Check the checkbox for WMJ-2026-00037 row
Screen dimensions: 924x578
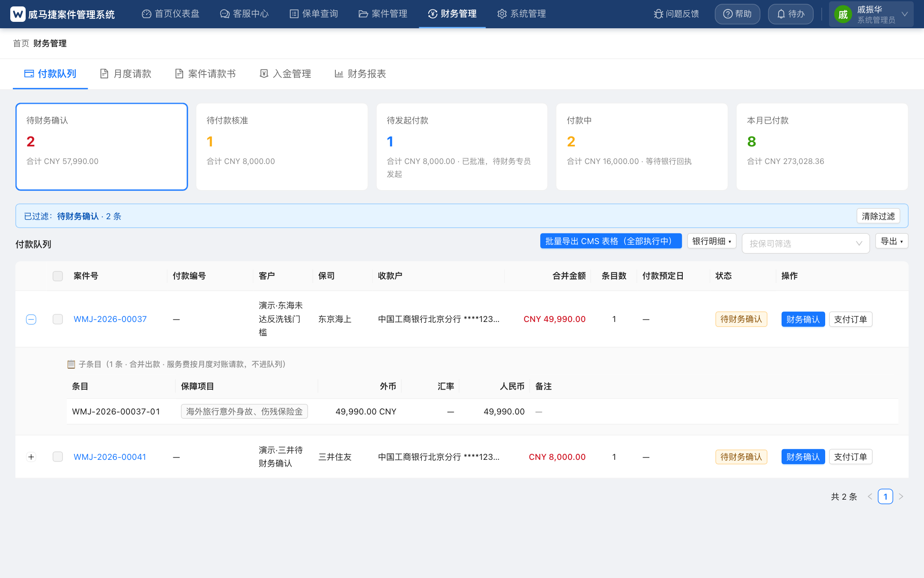click(x=58, y=319)
